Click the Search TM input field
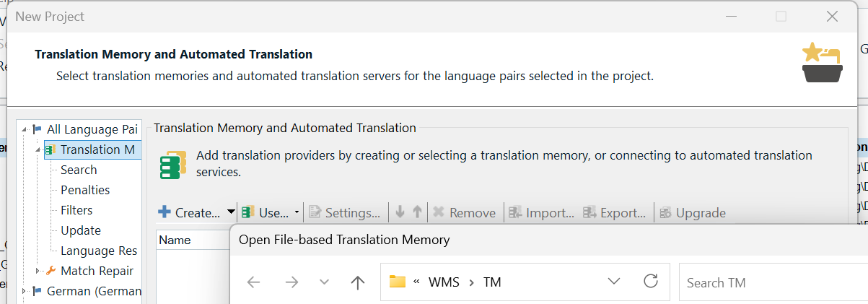 (x=773, y=282)
